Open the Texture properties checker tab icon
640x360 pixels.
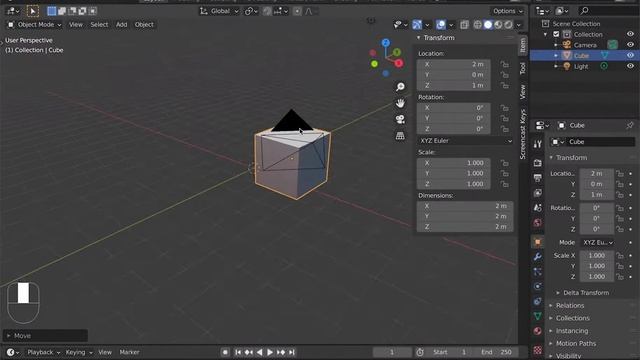coord(538,350)
